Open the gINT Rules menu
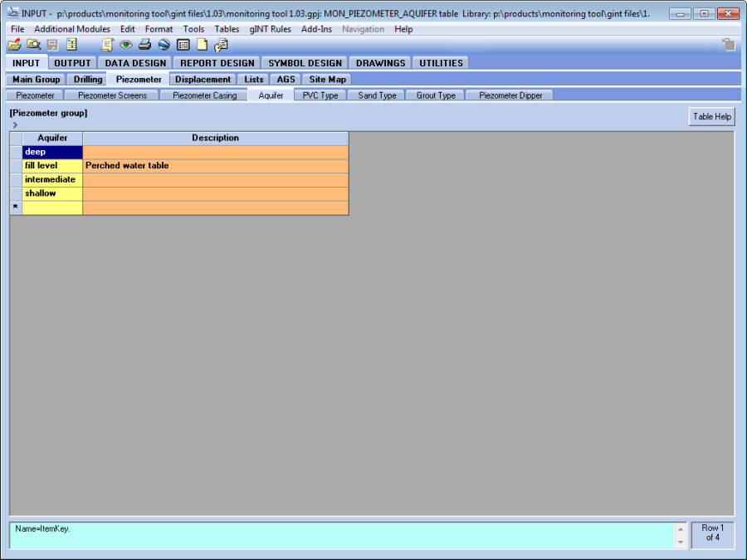747x560 pixels. coord(270,29)
